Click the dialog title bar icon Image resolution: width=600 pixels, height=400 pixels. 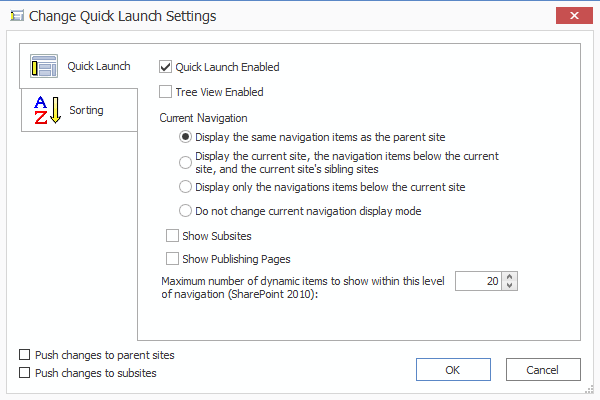pyautogui.click(x=16, y=16)
